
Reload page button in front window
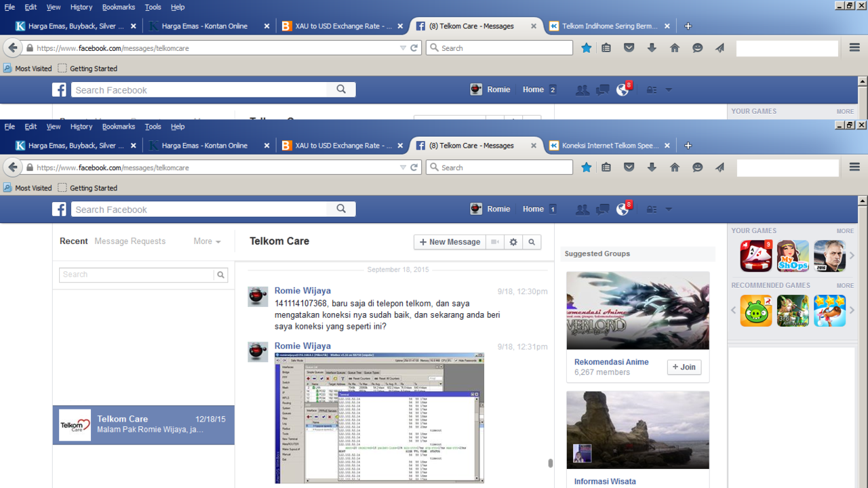pyautogui.click(x=414, y=167)
